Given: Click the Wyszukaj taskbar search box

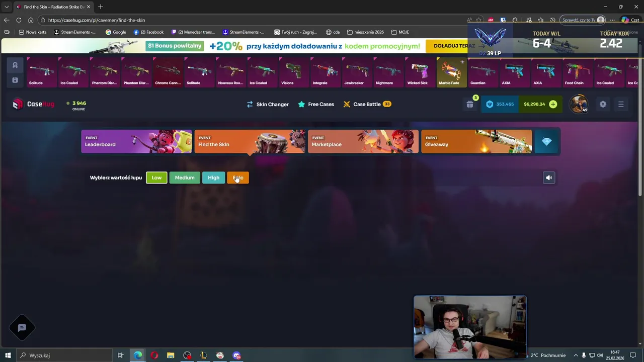Looking at the screenshot, I should point(64,355).
